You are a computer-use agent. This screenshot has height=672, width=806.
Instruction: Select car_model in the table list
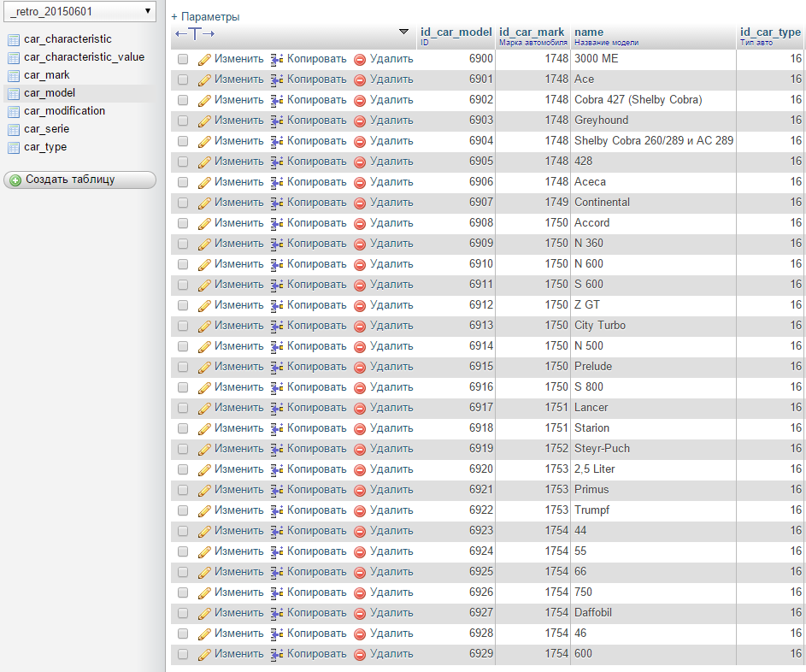pyautogui.click(x=50, y=93)
